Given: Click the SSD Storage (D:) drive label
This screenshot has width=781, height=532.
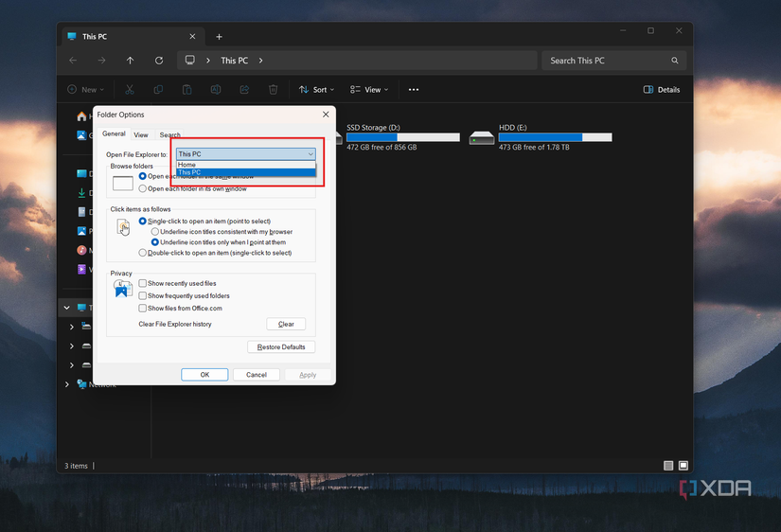Looking at the screenshot, I should click(x=373, y=128).
